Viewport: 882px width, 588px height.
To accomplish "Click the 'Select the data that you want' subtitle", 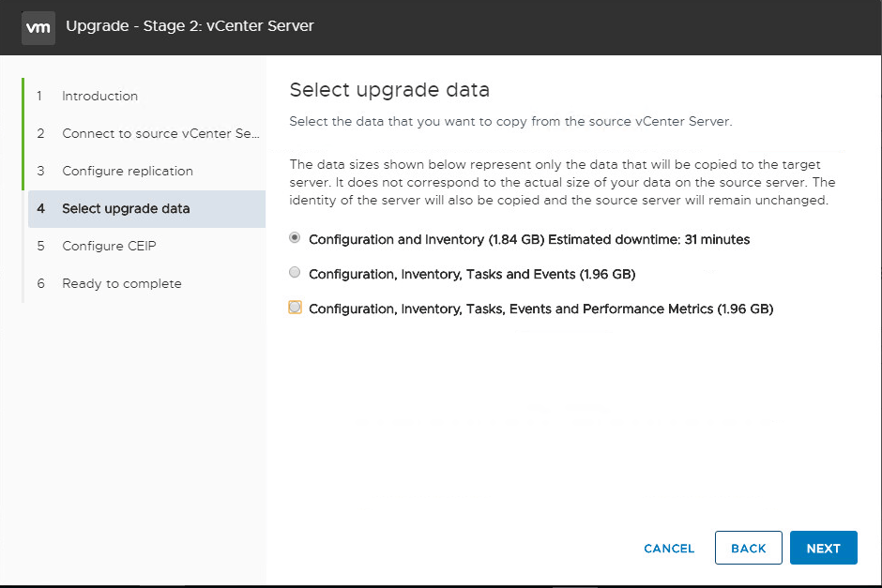I will coord(509,122).
